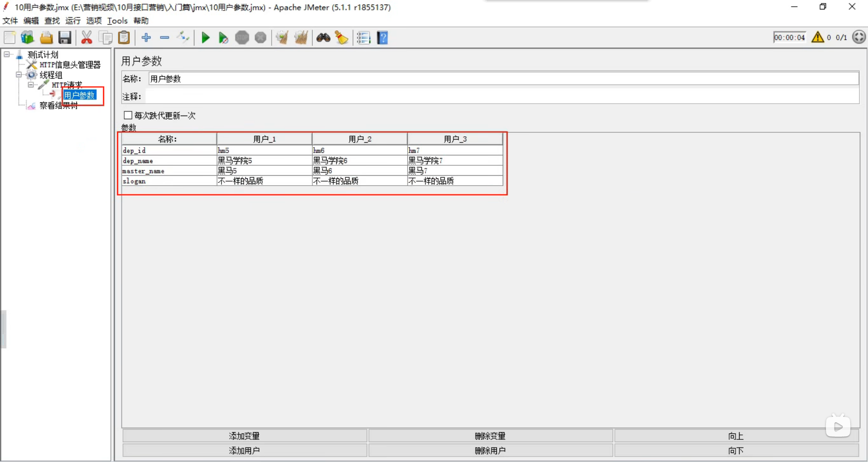Click the Toggle enable/disable icon
Screen dimensions: 868x462
click(x=183, y=37)
